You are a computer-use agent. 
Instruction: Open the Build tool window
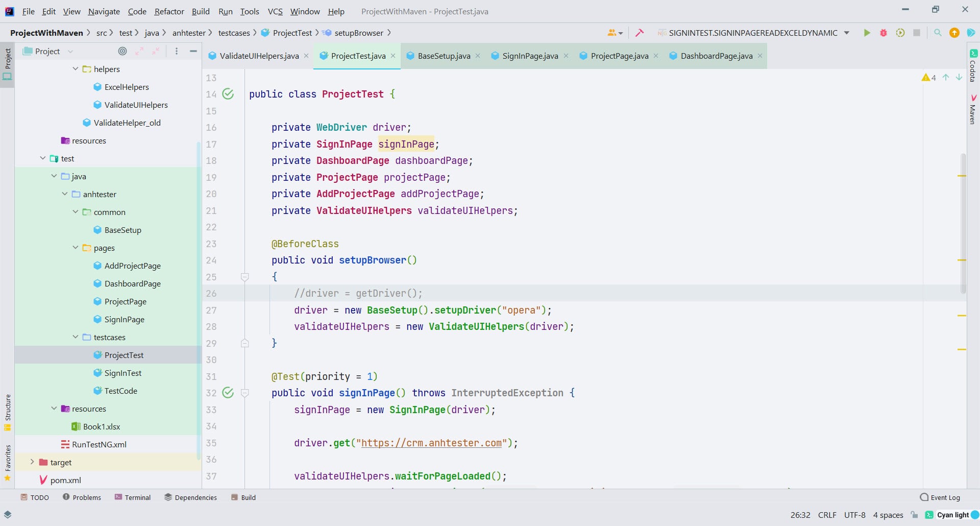(x=243, y=497)
